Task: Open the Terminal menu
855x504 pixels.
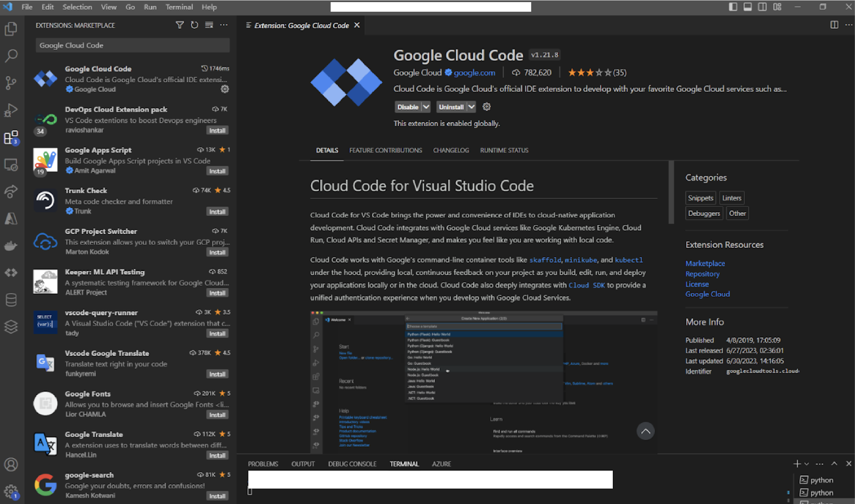Action: [179, 7]
